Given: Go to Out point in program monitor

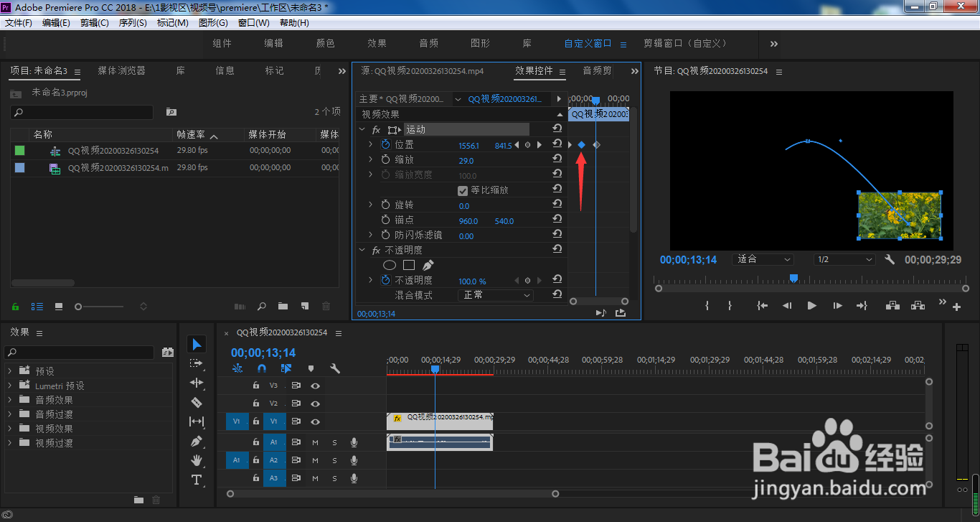Looking at the screenshot, I should [x=862, y=305].
